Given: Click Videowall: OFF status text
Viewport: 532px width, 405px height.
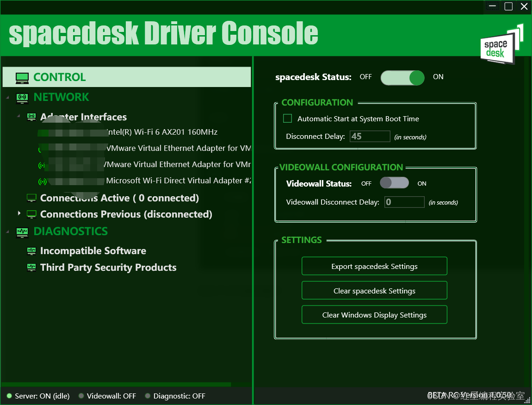Looking at the screenshot, I should (111, 396).
